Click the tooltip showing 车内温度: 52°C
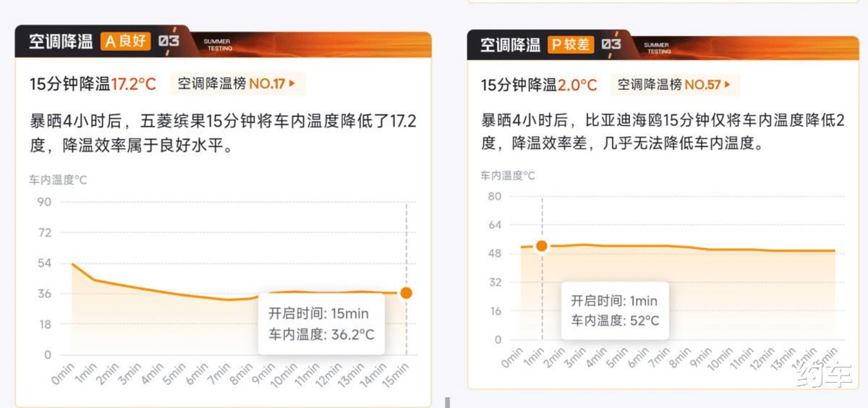 (615, 311)
